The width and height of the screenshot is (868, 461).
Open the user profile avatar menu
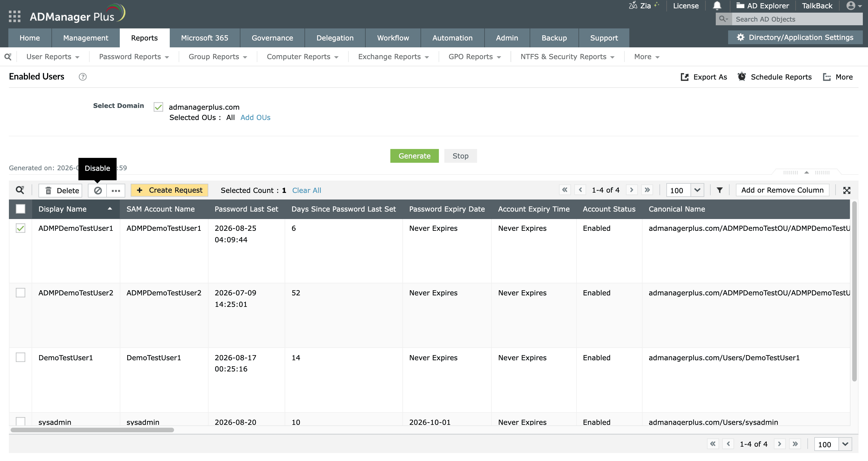(x=854, y=6)
